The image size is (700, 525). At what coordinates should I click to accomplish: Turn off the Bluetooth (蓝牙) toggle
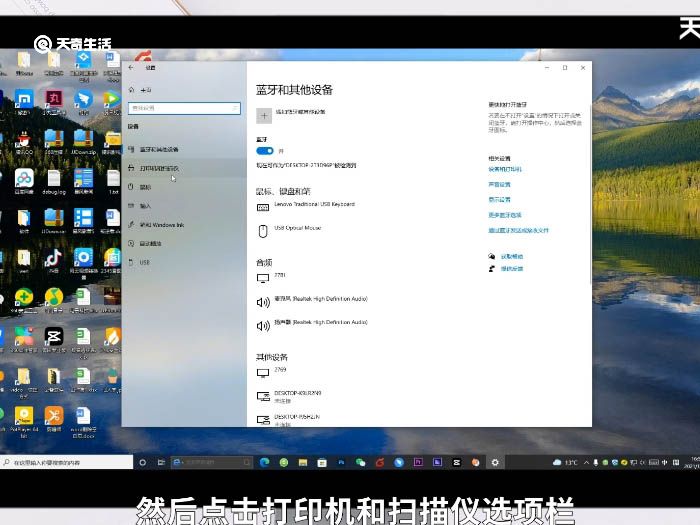[265, 151]
